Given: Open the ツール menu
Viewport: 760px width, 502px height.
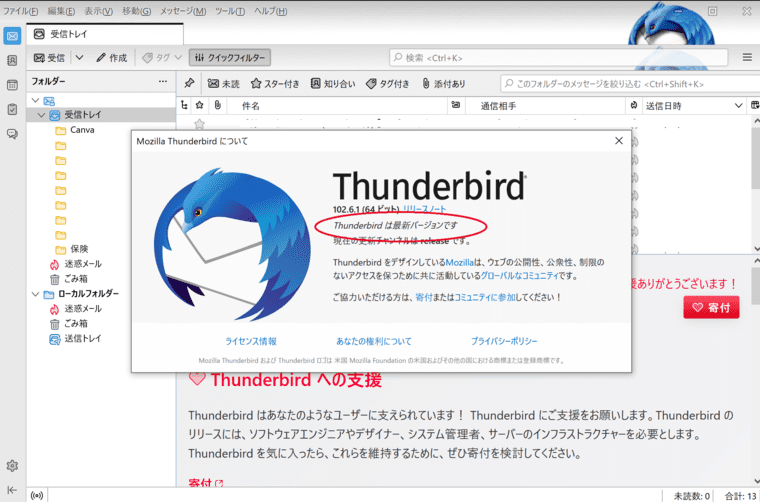Looking at the screenshot, I should [x=230, y=11].
